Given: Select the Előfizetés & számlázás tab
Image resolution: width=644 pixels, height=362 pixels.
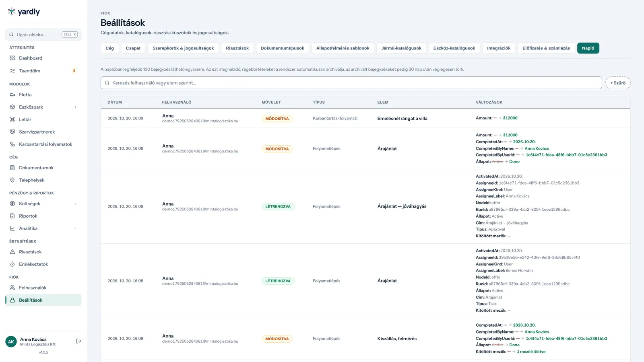Looking at the screenshot, I should 546,48.
